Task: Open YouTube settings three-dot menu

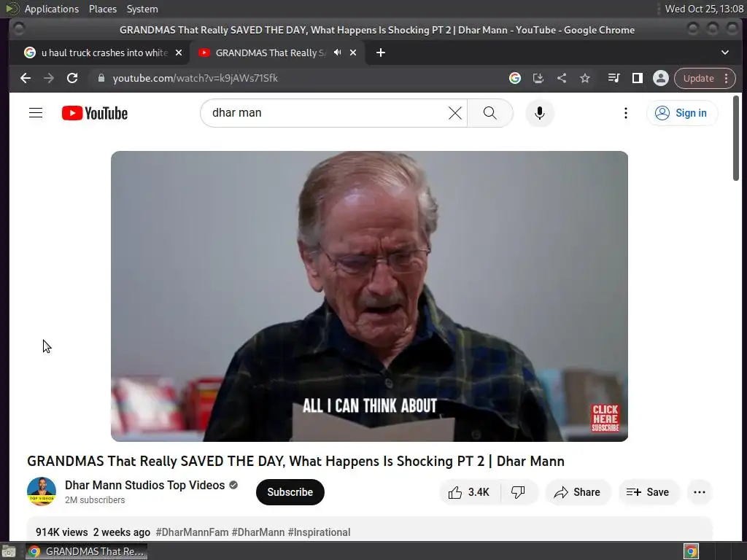Action: click(x=625, y=113)
